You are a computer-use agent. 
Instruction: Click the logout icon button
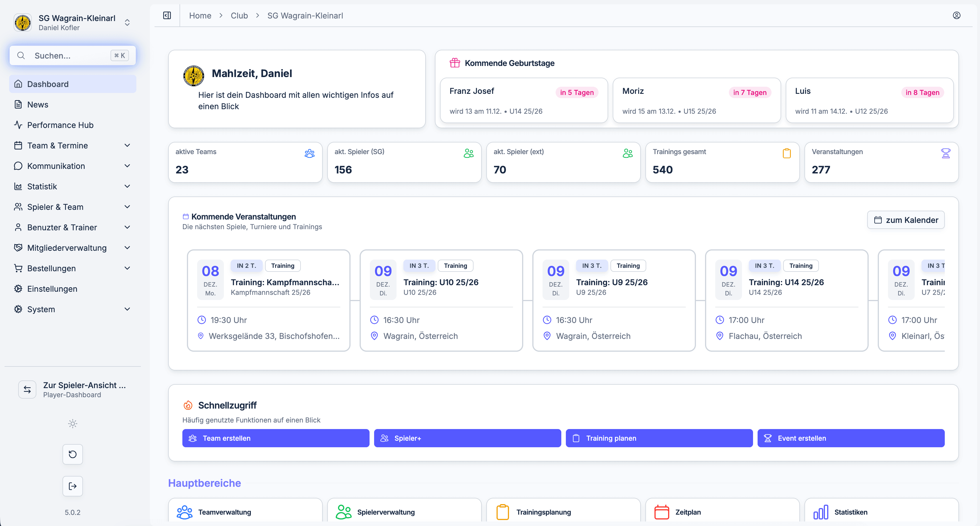[73, 486]
